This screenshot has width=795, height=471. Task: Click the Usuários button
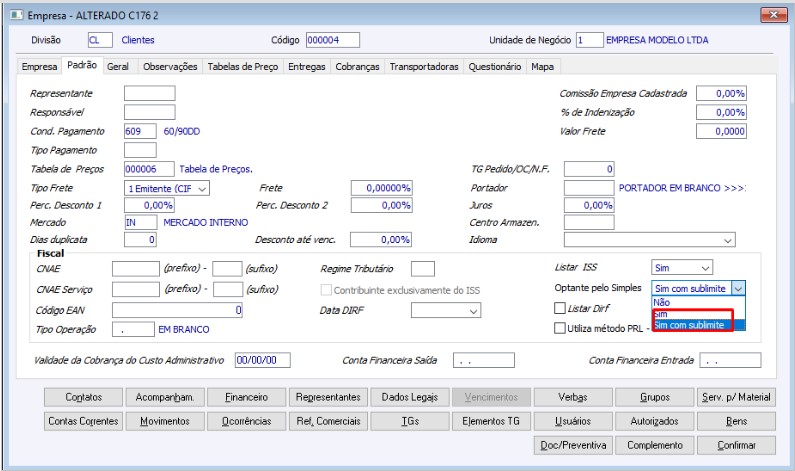573,421
